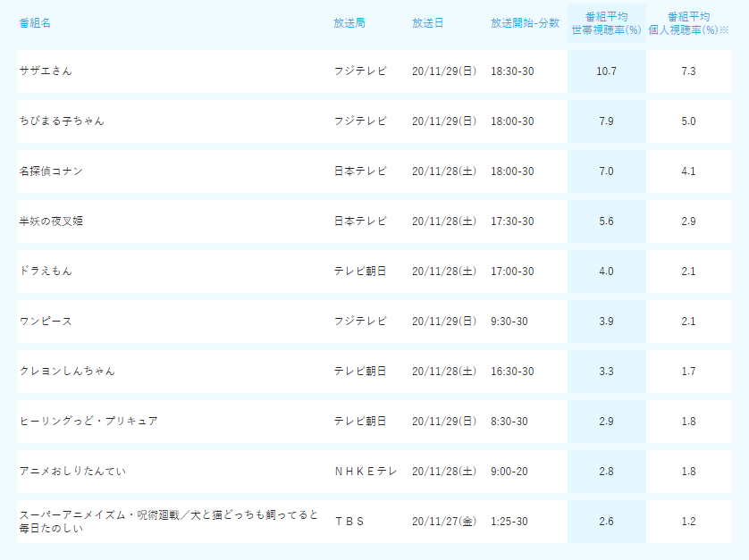This screenshot has height=560, width=749.
Task: Click the 3.9 household rating value
Action: (x=606, y=322)
